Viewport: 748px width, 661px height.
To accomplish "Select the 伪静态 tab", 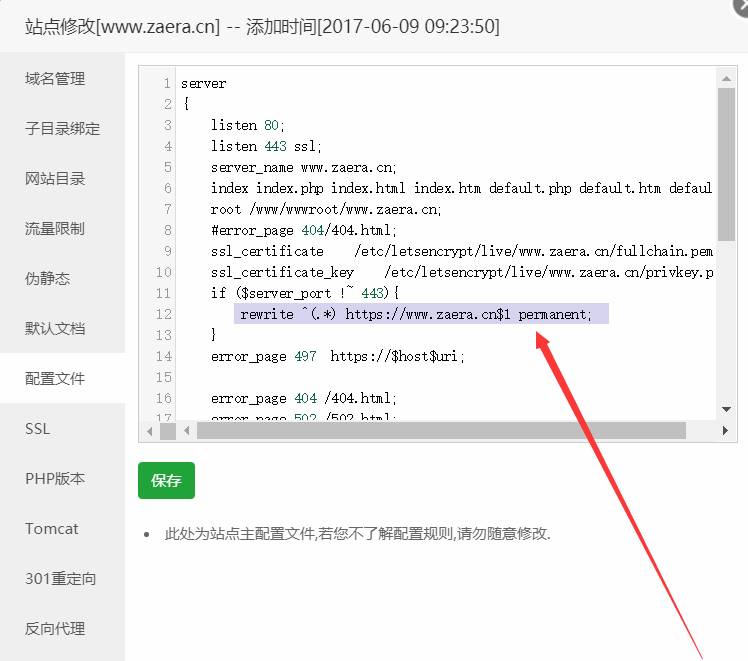I will pos(62,279).
